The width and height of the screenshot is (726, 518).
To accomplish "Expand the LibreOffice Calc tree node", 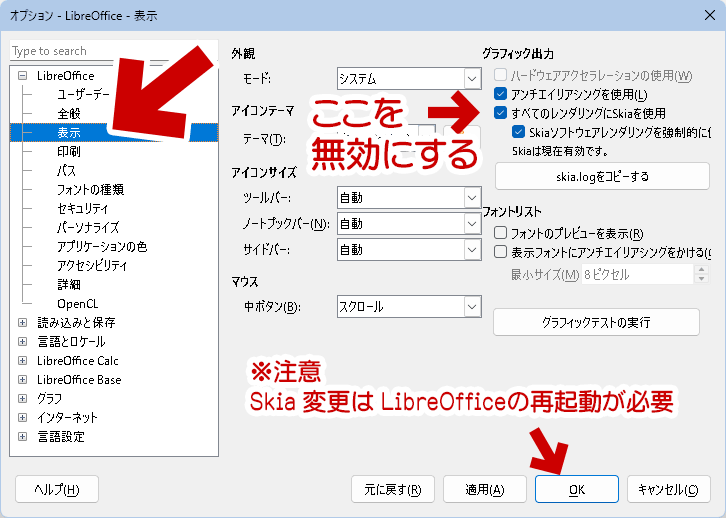I will [22, 361].
